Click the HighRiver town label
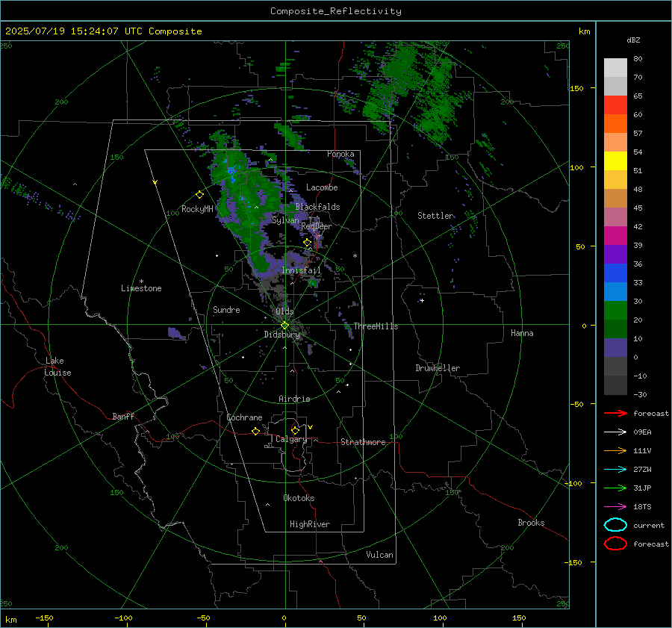 (x=310, y=524)
